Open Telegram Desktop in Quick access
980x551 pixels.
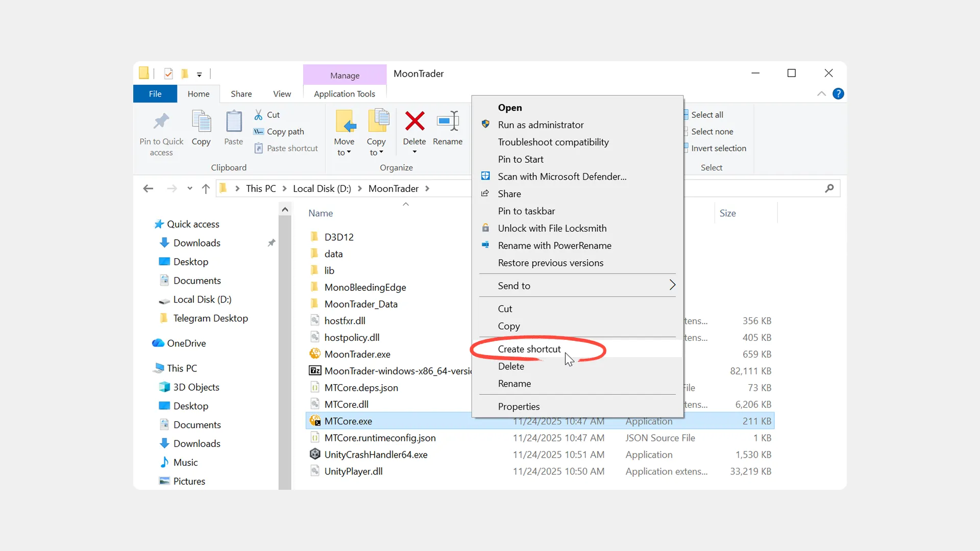210,318
